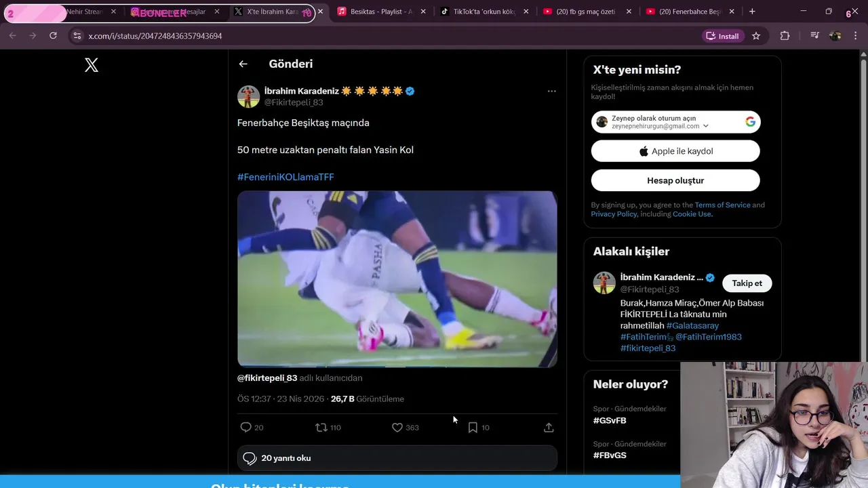The width and height of the screenshot is (868, 488).
Task: Open a new browser tab
Action: pos(752,12)
